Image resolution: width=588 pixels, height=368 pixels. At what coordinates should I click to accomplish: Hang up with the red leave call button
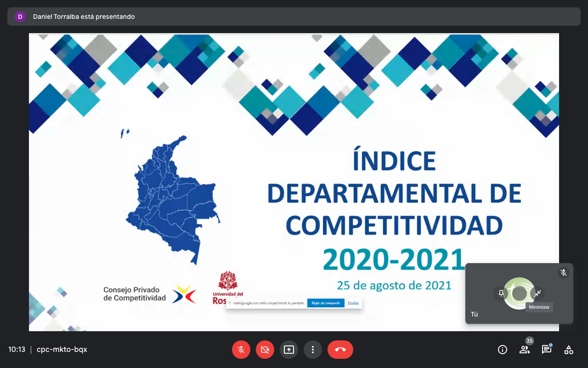(x=340, y=350)
